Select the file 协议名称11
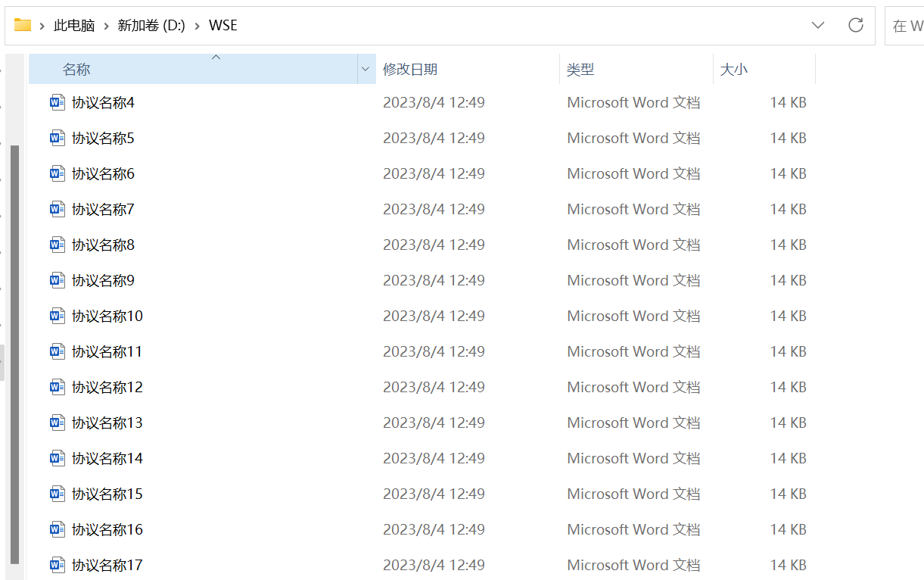924x580 pixels. pos(107,351)
